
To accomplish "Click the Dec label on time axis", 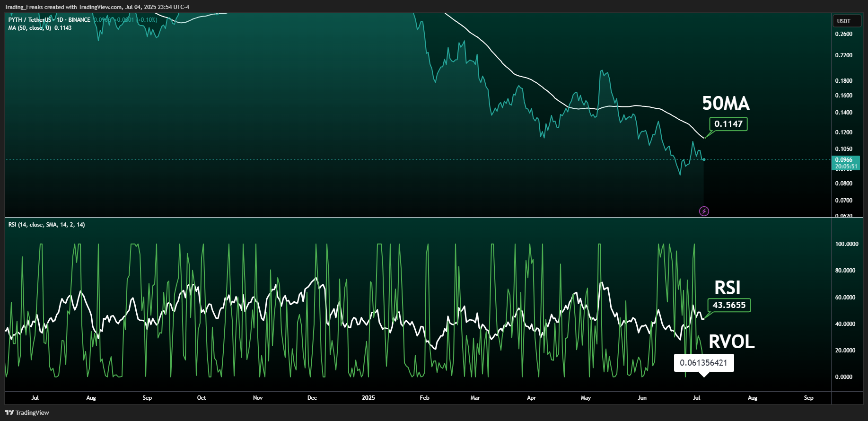I will [x=312, y=398].
